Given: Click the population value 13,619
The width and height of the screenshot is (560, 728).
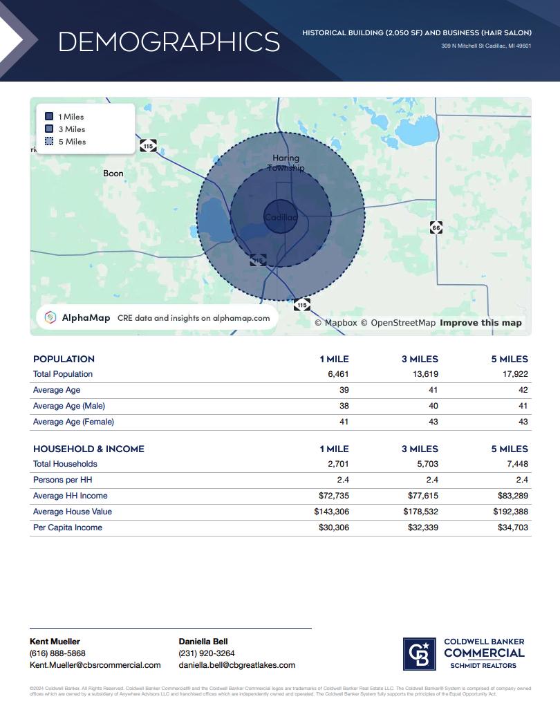Looking at the screenshot, I should (x=425, y=374).
